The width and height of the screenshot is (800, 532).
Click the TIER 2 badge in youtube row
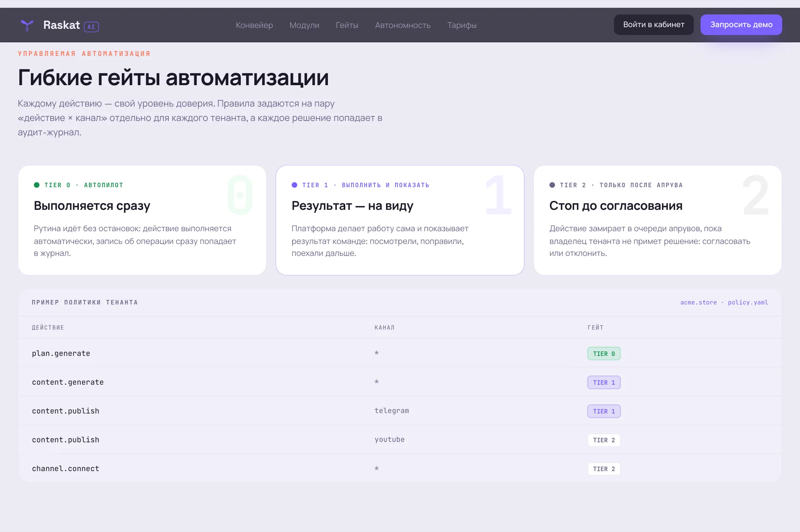(x=604, y=440)
